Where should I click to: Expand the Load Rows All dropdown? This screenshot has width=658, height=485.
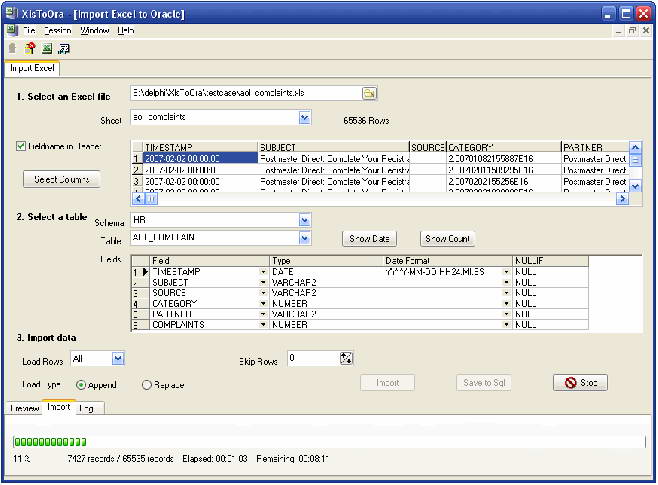point(118,359)
